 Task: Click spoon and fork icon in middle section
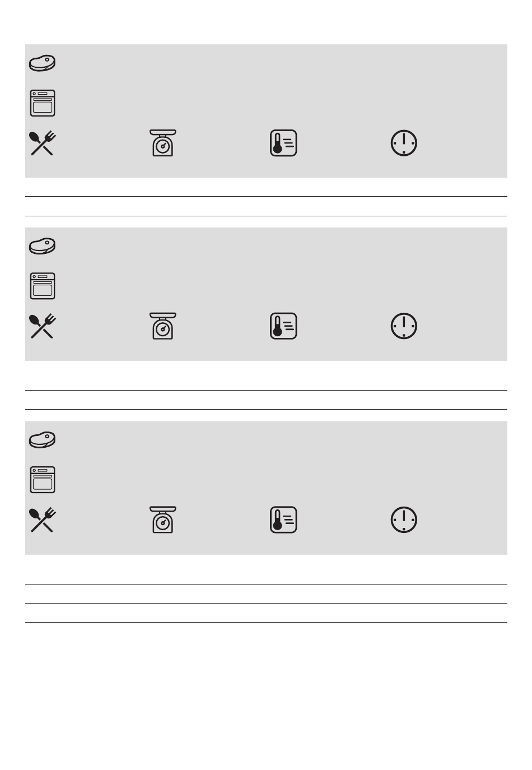[43, 326]
